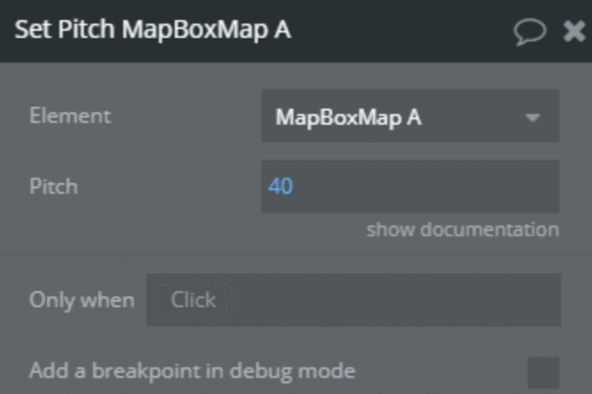This screenshot has width=592, height=394.
Task: Click the Element label
Action: [x=70, y=116]
